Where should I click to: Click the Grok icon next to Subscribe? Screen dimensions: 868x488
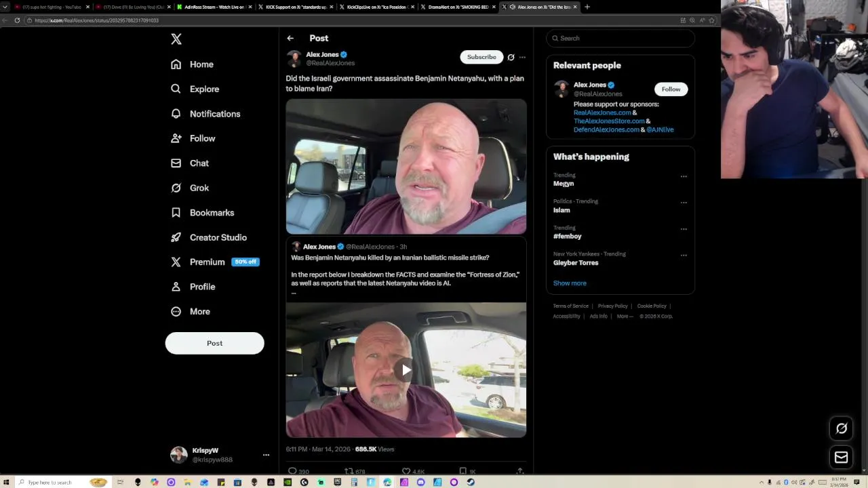pyautogui.click(x=511, y=58)
